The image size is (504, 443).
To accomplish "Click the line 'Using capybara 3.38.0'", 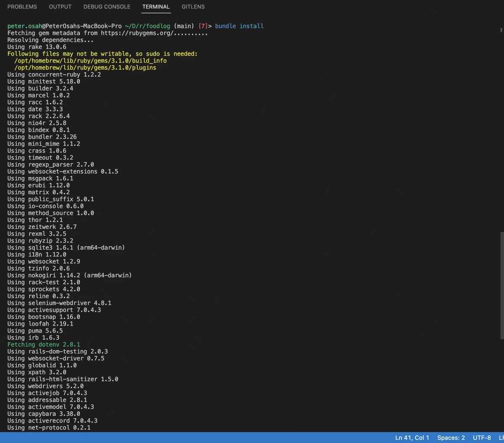I will (44, 414).
